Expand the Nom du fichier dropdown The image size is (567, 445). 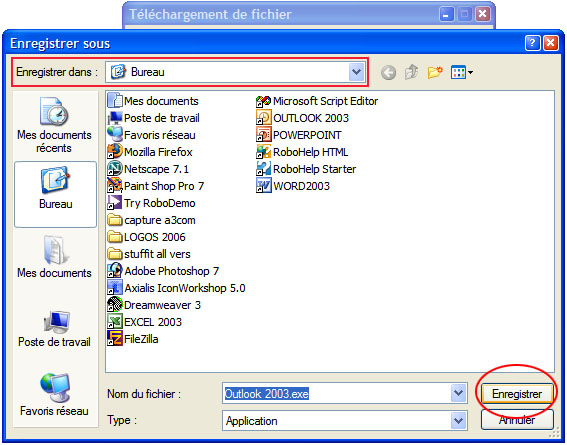coord(458,393)
